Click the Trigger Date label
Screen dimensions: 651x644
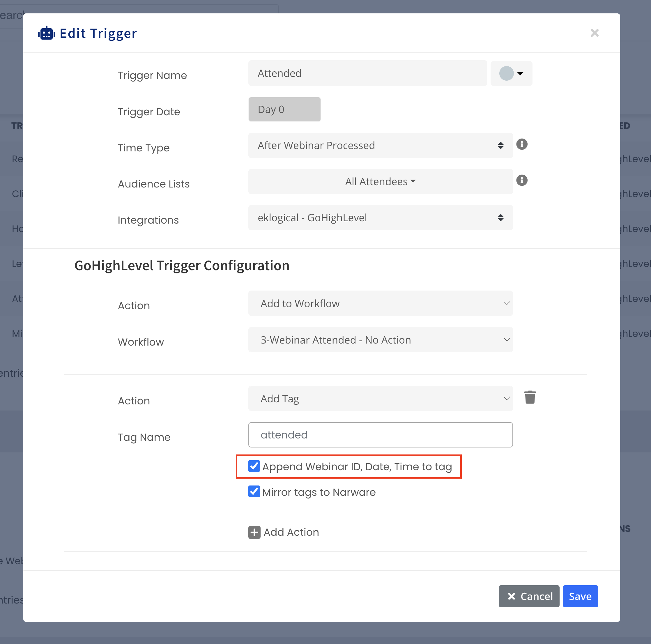(x=149, y=112)
